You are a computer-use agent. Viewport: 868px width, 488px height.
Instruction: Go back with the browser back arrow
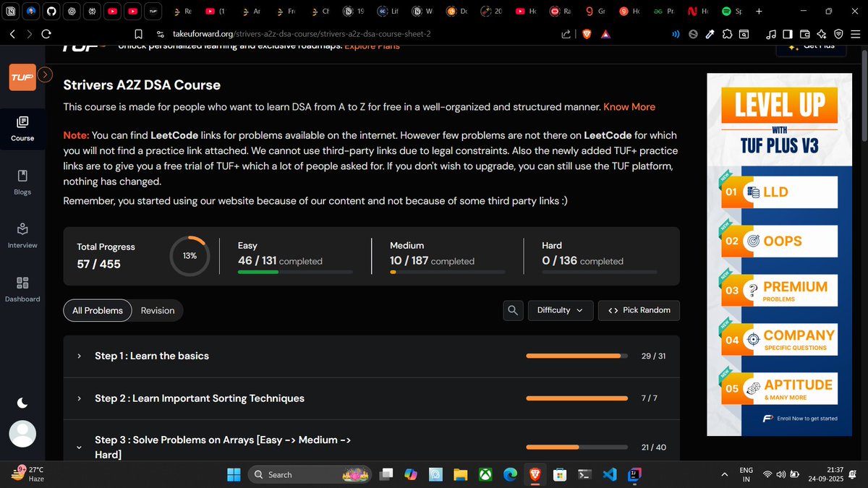tap(12, 34)
